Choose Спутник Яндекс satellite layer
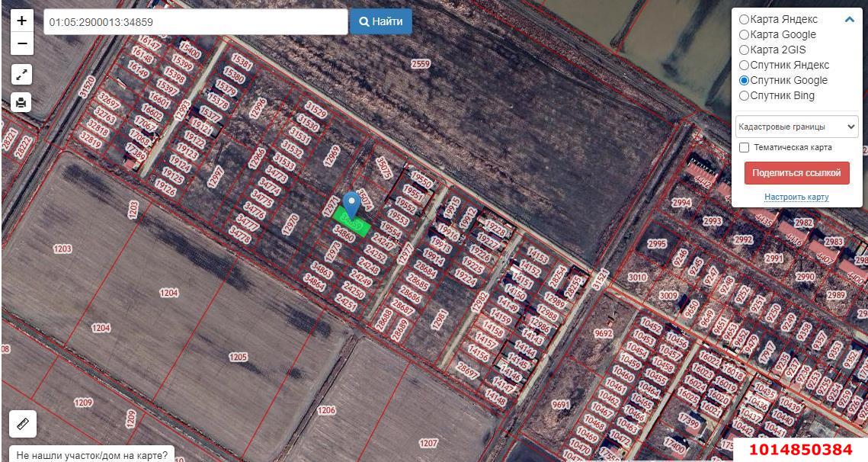868x462 pixels. [744, 65]
